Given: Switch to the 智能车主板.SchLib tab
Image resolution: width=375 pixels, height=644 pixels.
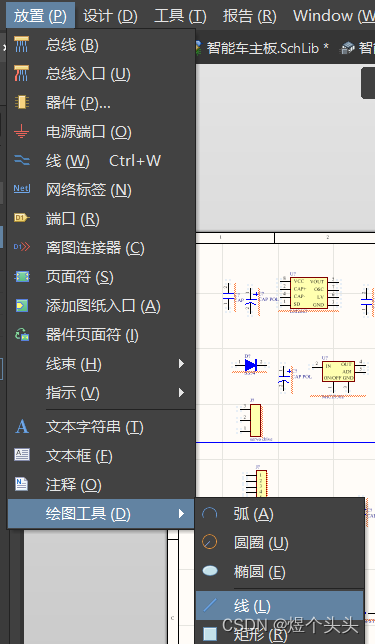Looking at the screenshot, I should [263, 48].
